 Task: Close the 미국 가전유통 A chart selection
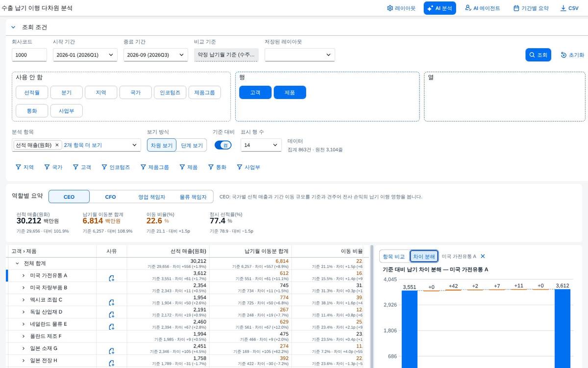click(x=483, y=257)
